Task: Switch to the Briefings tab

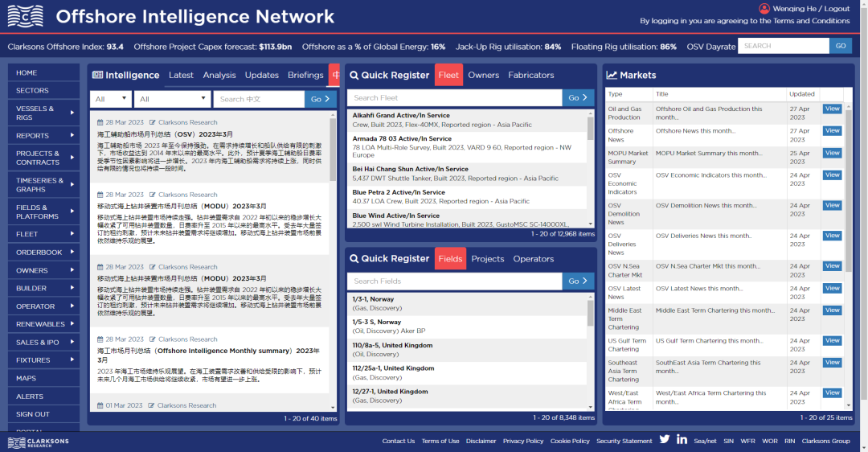Action: tap(305, 75)
